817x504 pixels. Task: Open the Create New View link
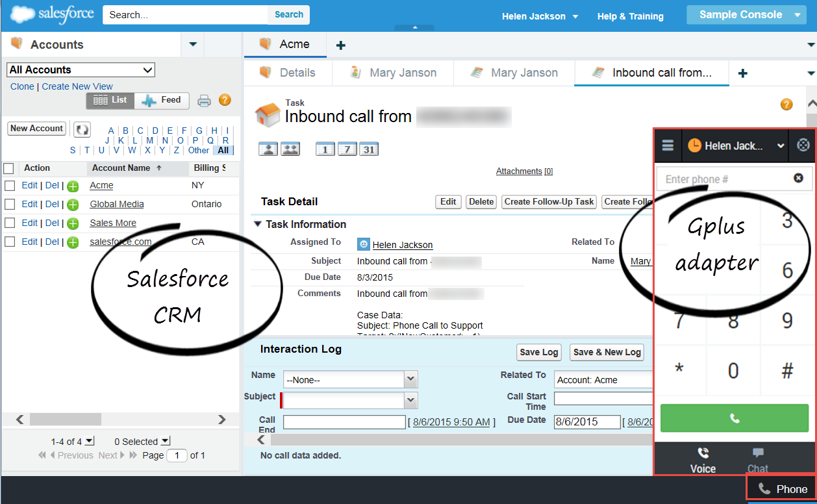pos(77,86)
